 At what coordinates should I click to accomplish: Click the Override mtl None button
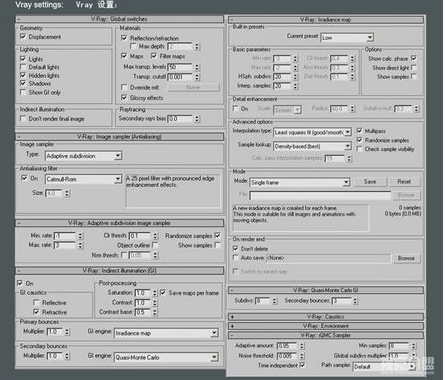point(193,87)
